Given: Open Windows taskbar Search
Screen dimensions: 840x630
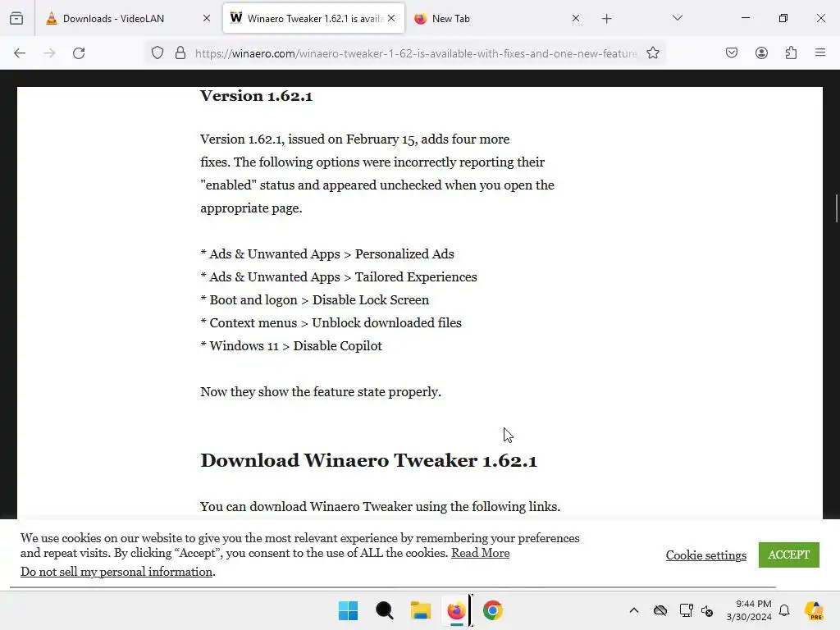Looking at the screenshot, I should [384, 610].
